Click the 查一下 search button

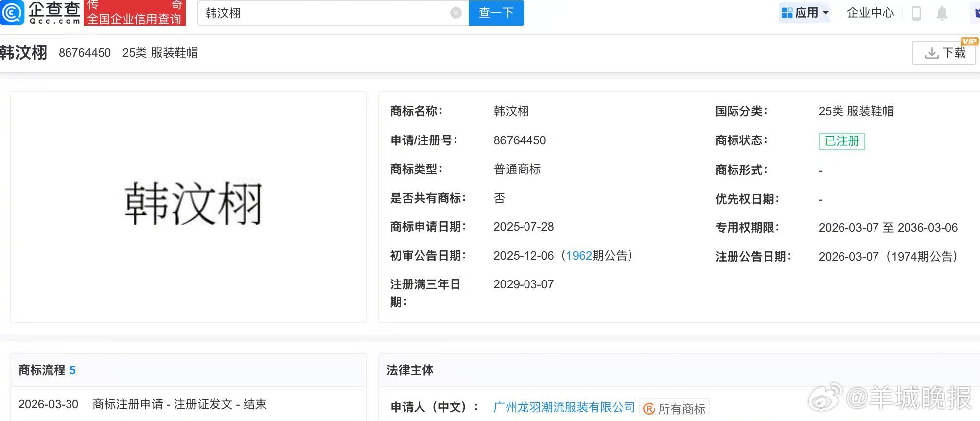tap(496, 13)
